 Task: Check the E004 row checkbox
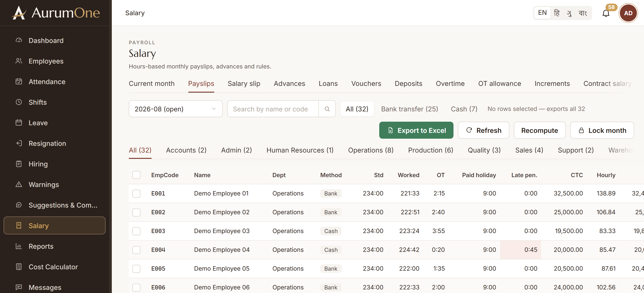coord(136,250)
